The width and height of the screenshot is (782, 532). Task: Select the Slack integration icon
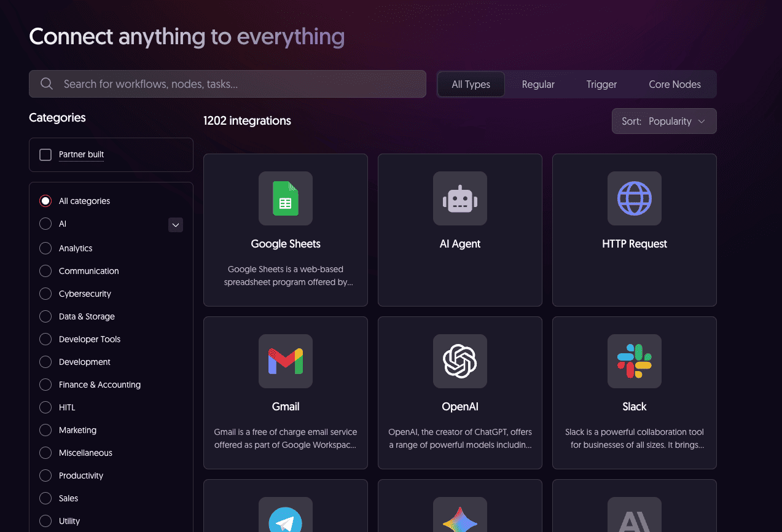click(634, 361)
